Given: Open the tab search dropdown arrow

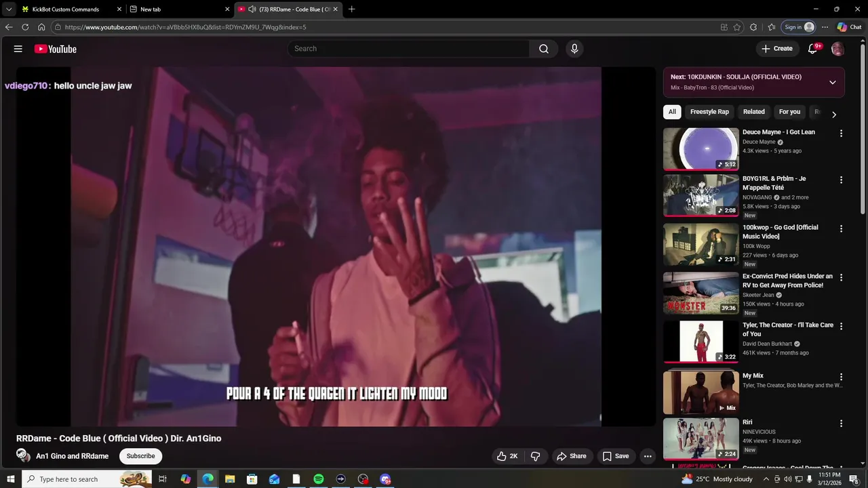Looking at the screenshot, I should [8, 9].
